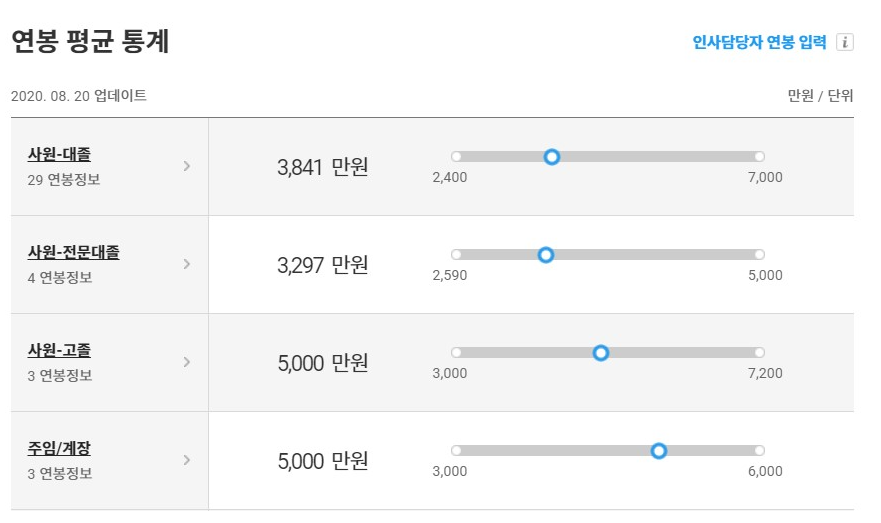This screenshot has width=881, height=523.
Task: Expand the chevron arrow for 주임/계장 row
Action: coord(187,460)
